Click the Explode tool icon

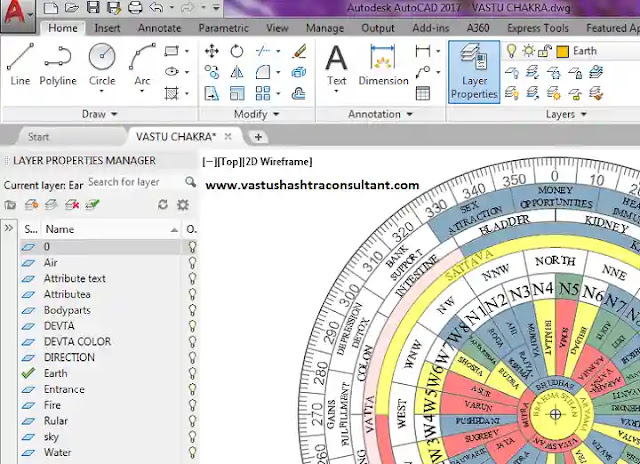click(299, 72)
